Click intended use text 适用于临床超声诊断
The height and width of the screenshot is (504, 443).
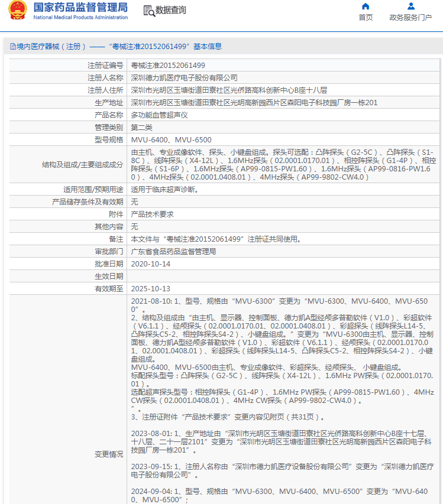[x=164, y=190]
